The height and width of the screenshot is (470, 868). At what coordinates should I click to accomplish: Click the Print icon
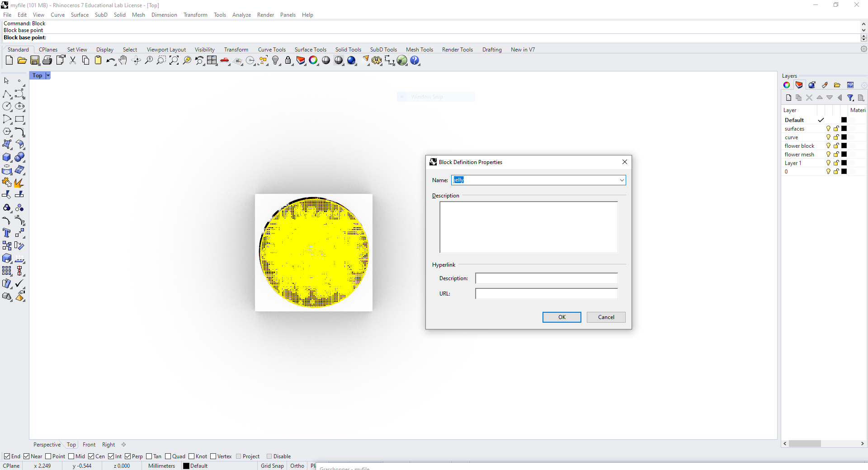[47, 60]
